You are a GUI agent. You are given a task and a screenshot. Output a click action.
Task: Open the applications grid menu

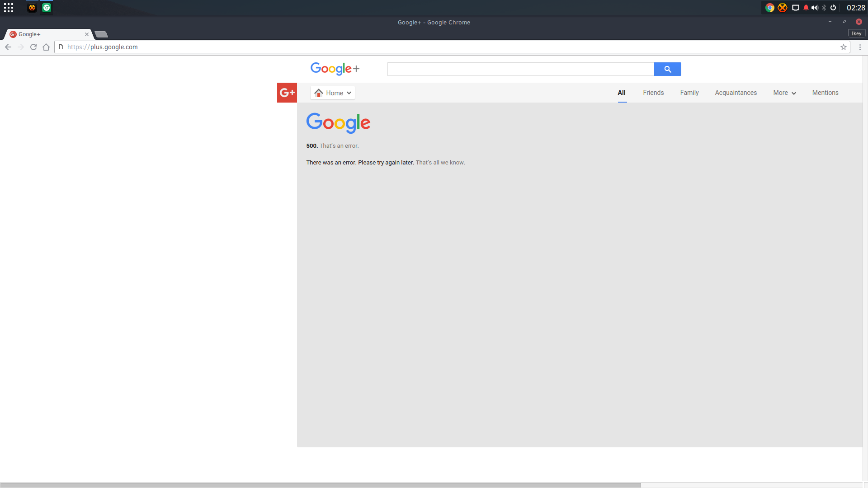(x=9, y=8)
